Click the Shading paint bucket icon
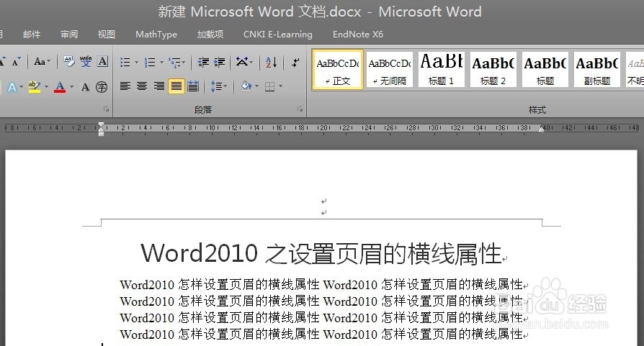The height and width of the screenshot is (346, 644). (x=246, y=86)
